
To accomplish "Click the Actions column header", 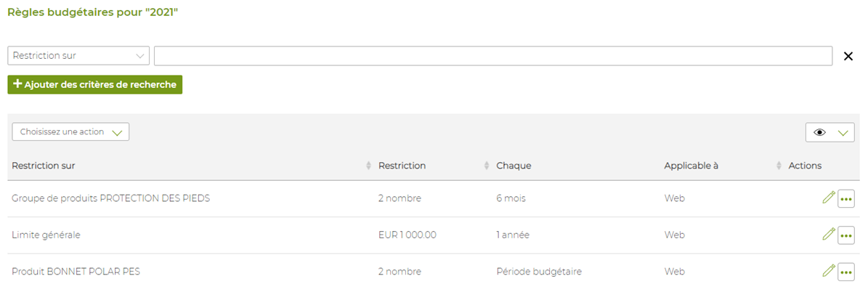I will [805, 166].
